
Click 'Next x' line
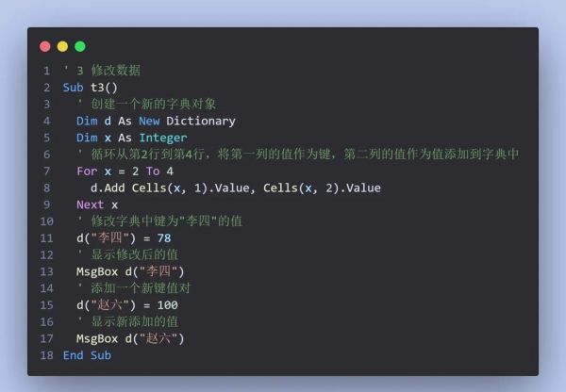97,204
